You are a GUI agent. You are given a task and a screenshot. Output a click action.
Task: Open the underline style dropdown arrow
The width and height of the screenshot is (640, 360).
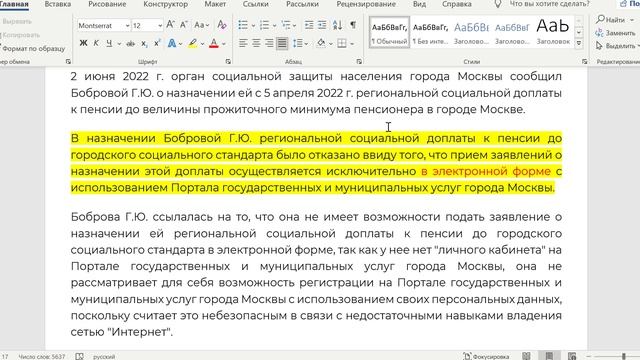click(x=119, y=43)
